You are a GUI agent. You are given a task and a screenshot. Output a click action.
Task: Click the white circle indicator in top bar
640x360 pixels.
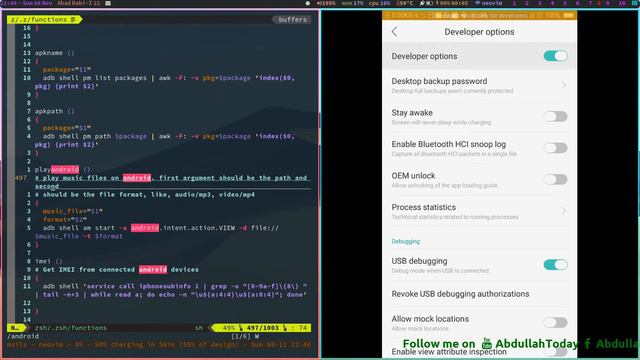tap(308, 3)
